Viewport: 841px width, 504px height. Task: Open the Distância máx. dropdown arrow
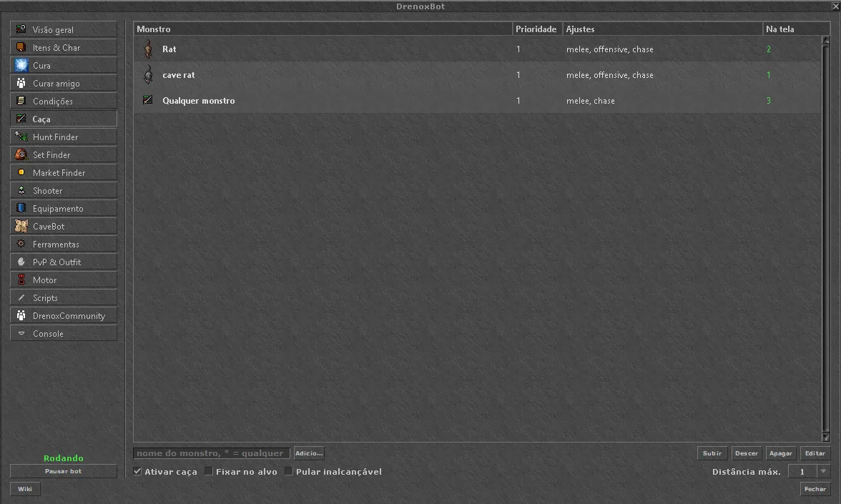click(823, 471)
